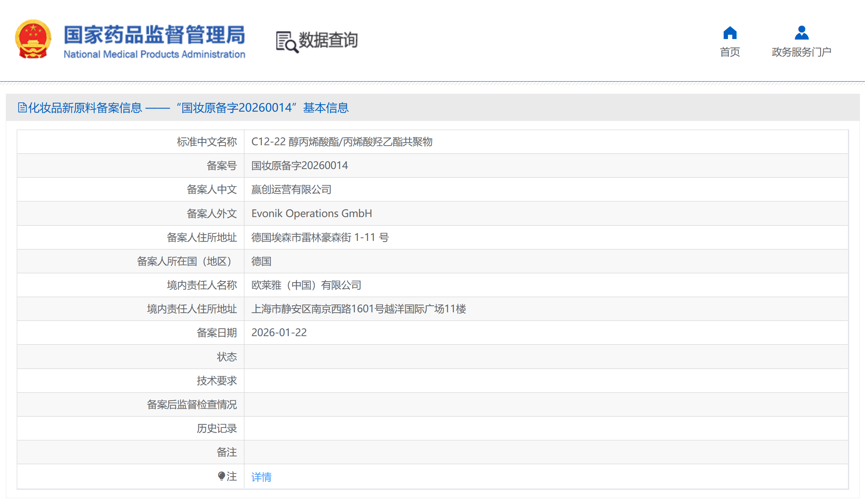The height and width of the screenshot is (504, 865).
Task: Click the national emblem logo
Action: pos(33,39)
